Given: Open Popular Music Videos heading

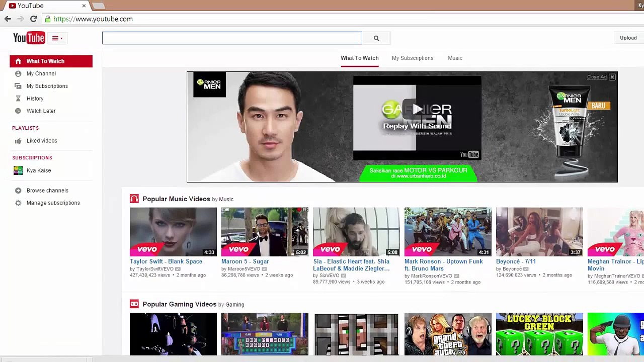Looking at the screenshot, I should (176, 199).
